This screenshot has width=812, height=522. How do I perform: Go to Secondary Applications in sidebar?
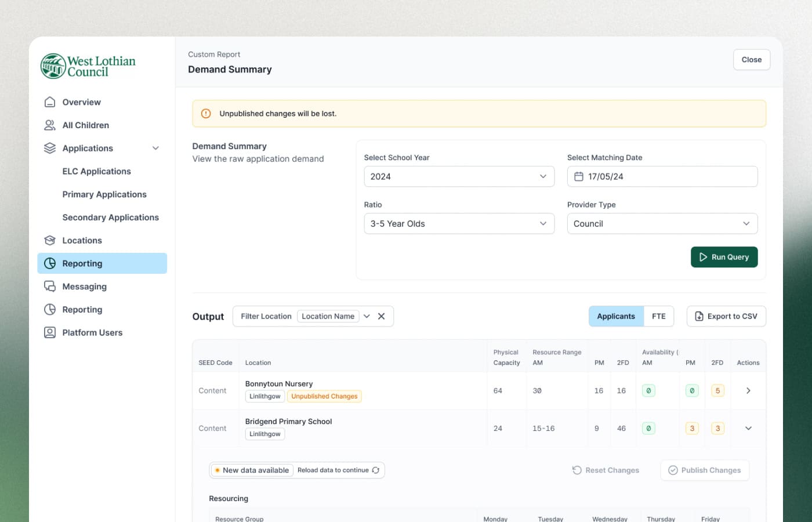[x=110, y=217]
